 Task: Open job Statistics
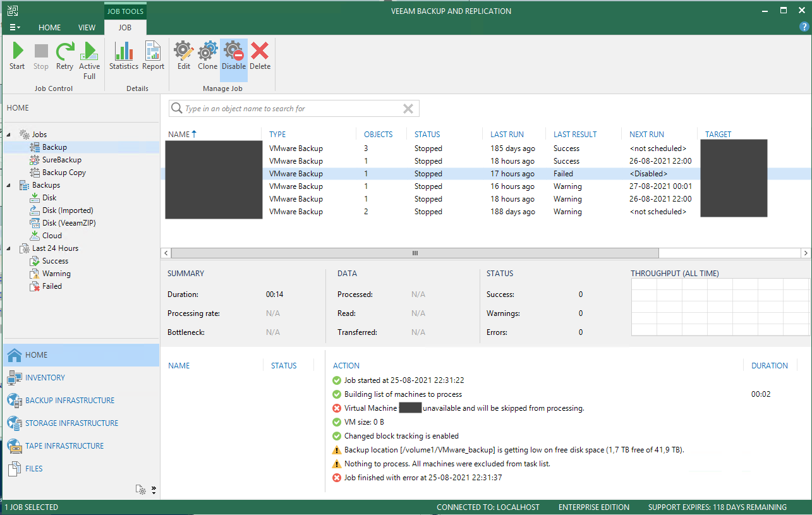[x=123, y=56]
